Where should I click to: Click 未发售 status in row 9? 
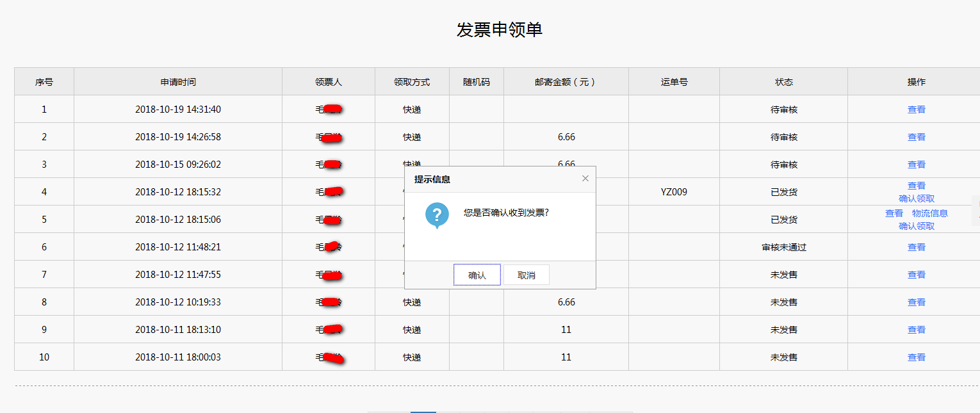pyautogui.click(x=784, y=330)
